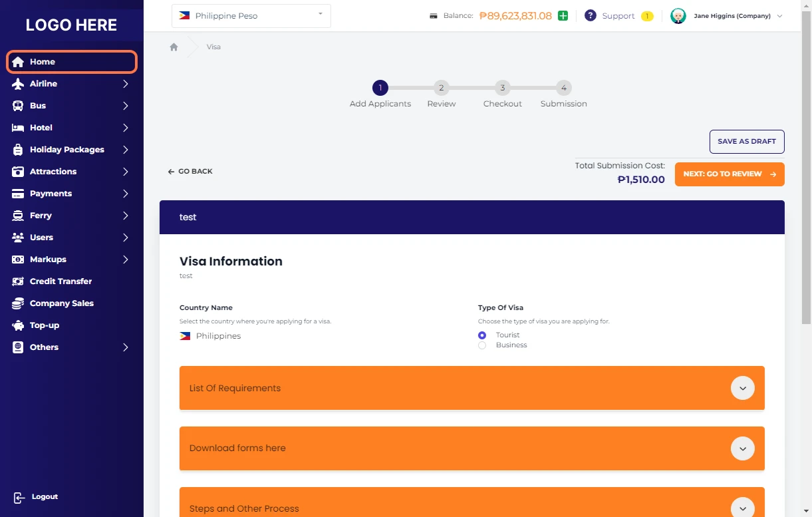Click the Hotel bed icon in sidebar

point(18,128)
